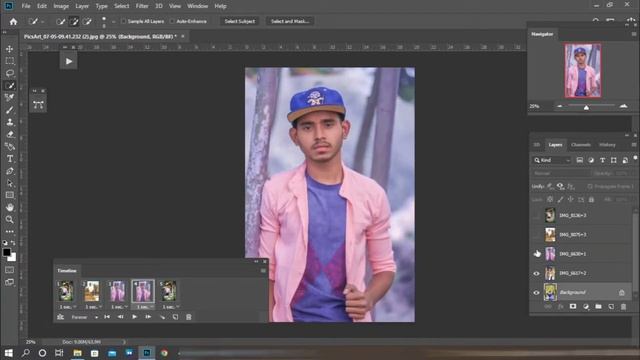Image resolution: width=640 pixels, height=360 pixels.
Task: Show the IMG_8136 layer
Action: click(x=537, y=215)
